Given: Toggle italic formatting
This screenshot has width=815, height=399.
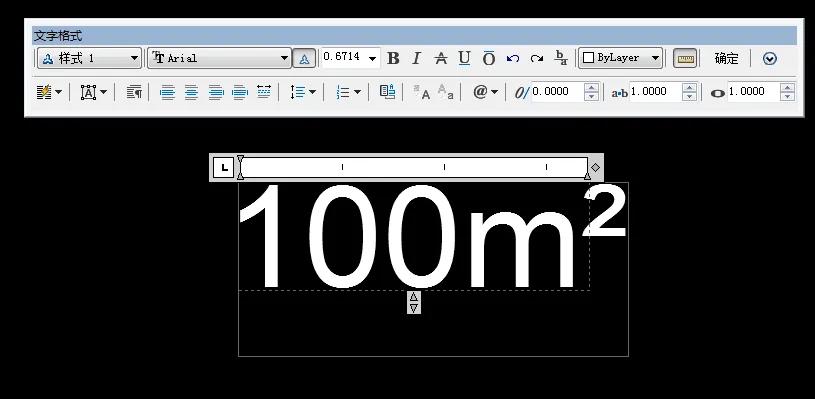Looking at the screenshot, I should tap(416, 59).
